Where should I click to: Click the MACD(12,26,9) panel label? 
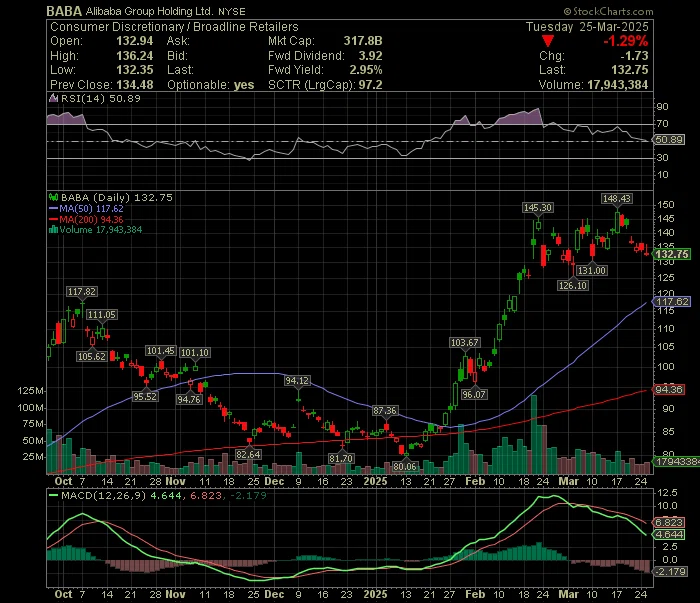point(104,495)
